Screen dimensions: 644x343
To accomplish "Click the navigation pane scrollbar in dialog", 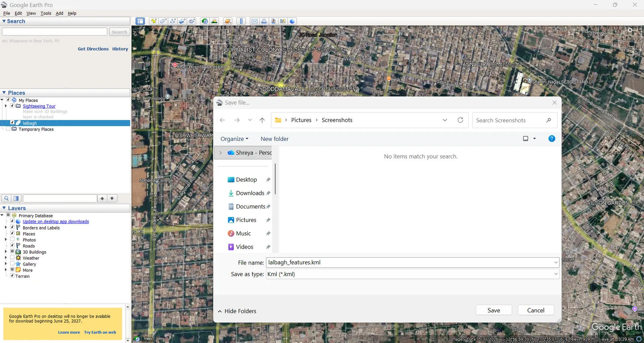I will pyautogui.click(x=275, y=179).
